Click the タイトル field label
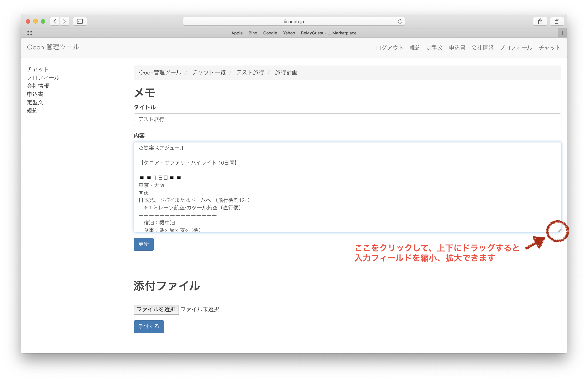 click(144, 107)
